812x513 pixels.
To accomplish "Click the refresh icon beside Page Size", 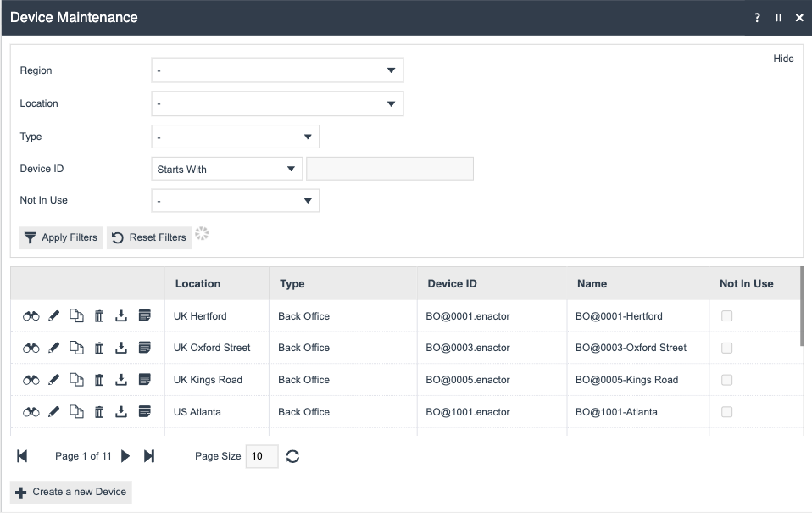I will coord(292,456).
